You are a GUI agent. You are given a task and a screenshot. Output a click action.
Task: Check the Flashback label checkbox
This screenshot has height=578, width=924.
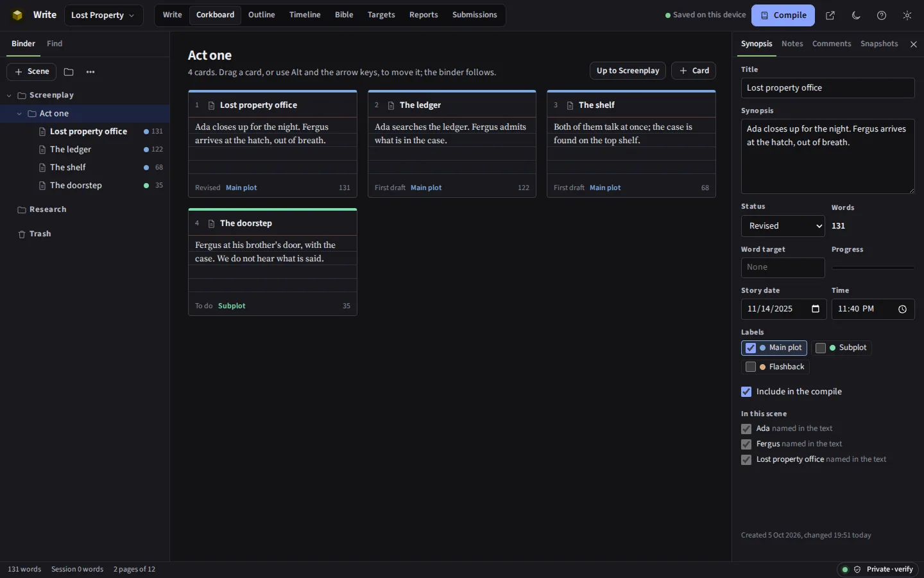751,367
